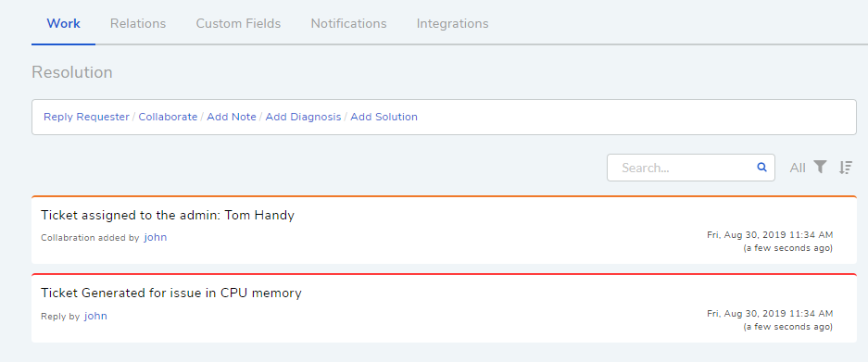The width and height of the screenshot is (868, 362).
Task: Switch to the Work tab
Action: coord(64,23)
